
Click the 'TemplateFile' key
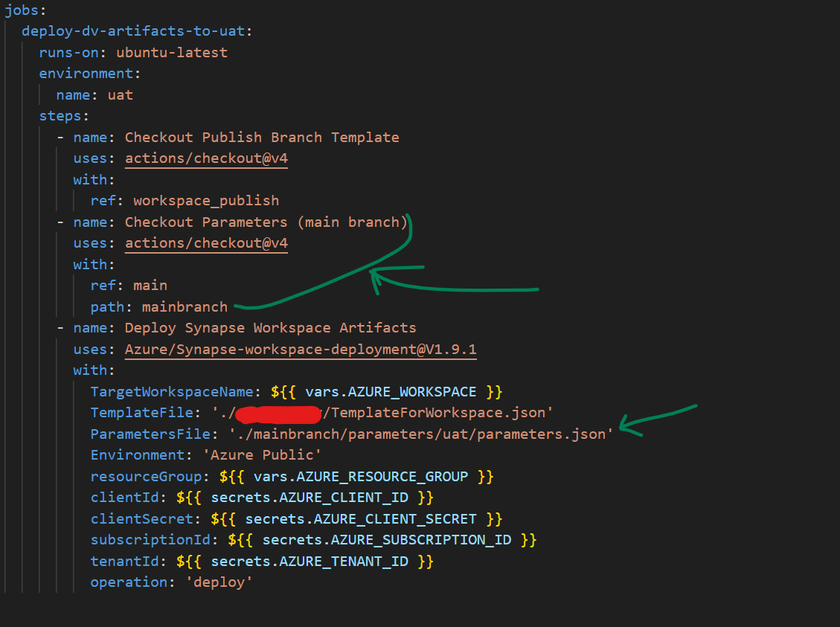(141, 413)
